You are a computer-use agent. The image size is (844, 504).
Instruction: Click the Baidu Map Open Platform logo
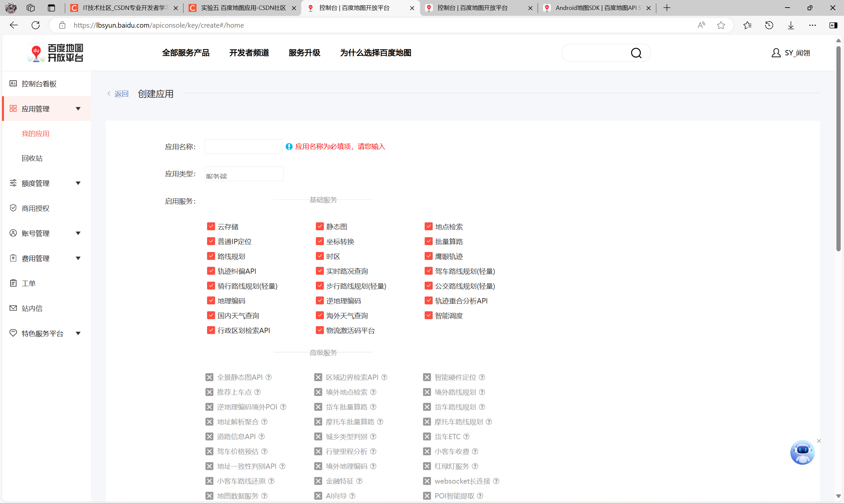tap(55, 53)
